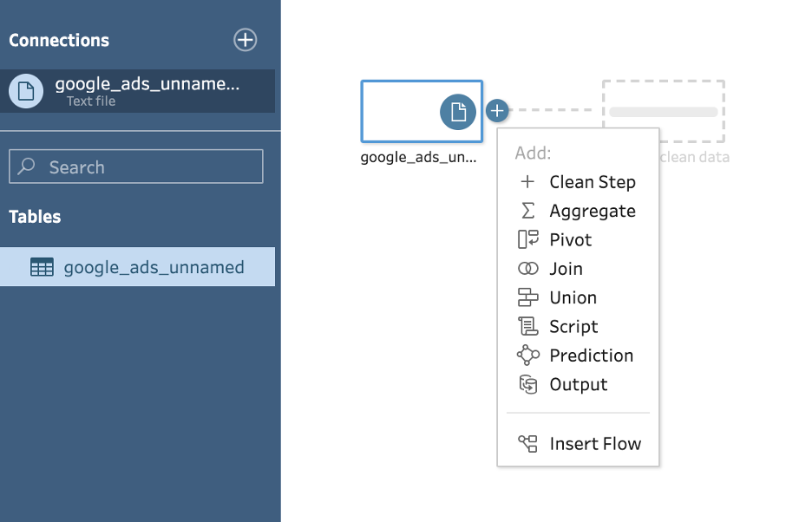Screen dimensions: 812x522
Task: Click the table grid icon for google_ads_unnamed
Action: (x=42, y=267)
